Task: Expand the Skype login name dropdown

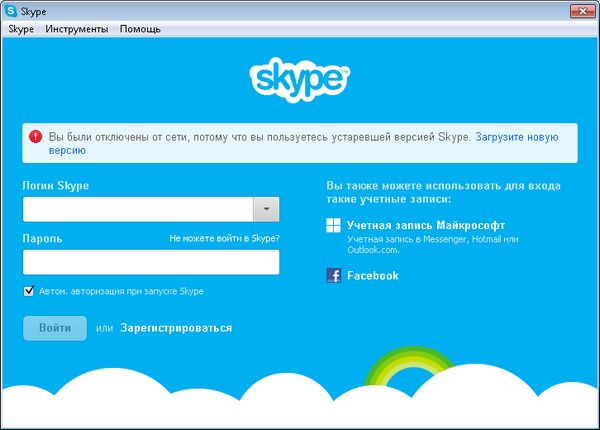Action: (x=266, y=209)
